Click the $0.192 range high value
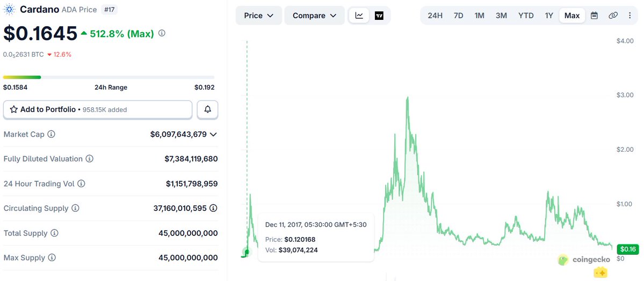Screen dimensions: 644x281 coord(205,87)
